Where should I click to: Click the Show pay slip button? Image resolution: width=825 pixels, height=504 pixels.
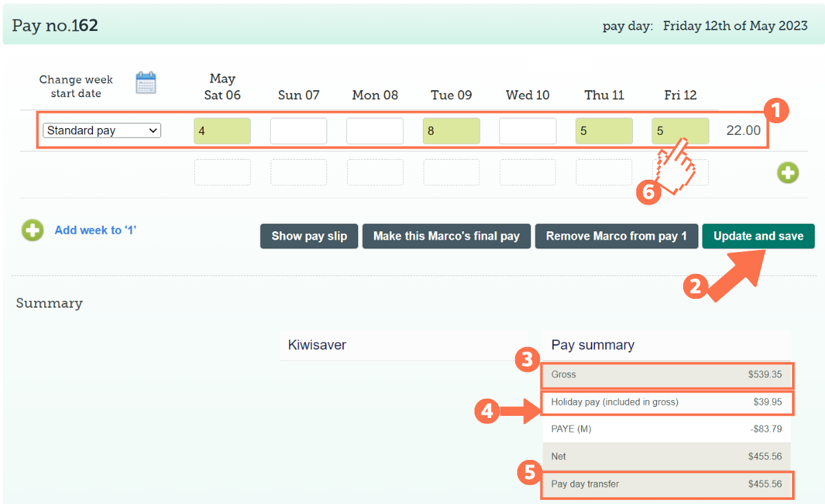309,235
